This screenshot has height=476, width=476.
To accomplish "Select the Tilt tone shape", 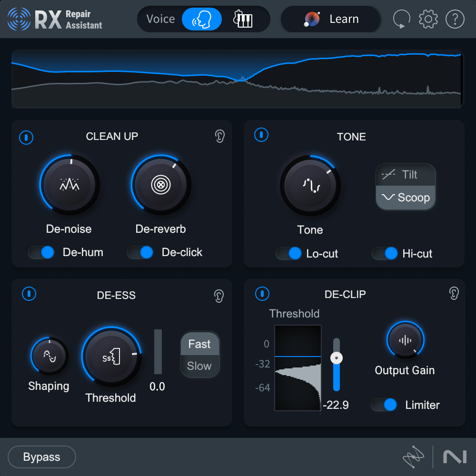I will 406,175.
